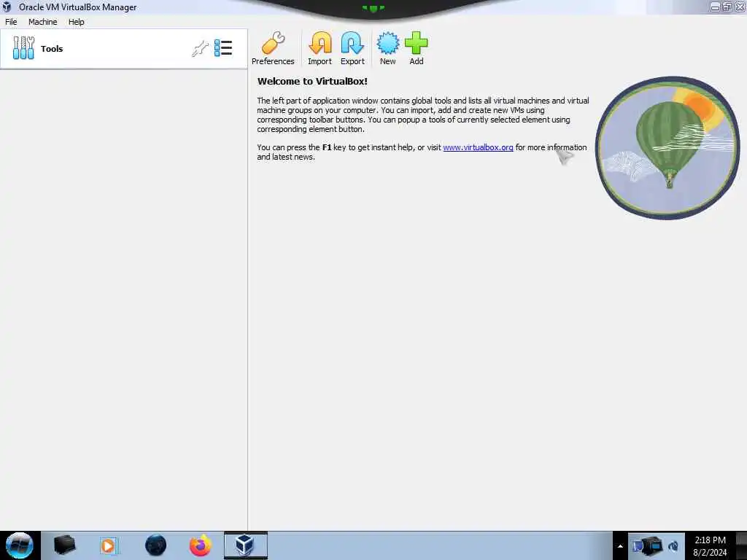This screenshot has width=747, height=560.
Task: Open the Preferences wrench toolbar button
Action: click(273, 48)
